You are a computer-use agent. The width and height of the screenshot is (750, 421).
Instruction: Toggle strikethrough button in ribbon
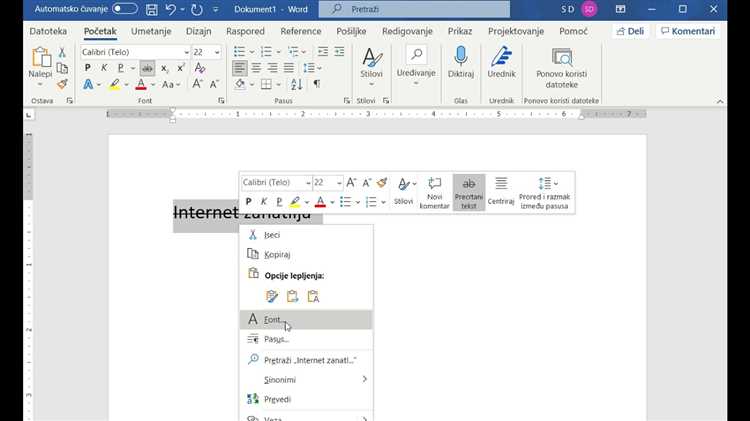(x=147, y=68)
